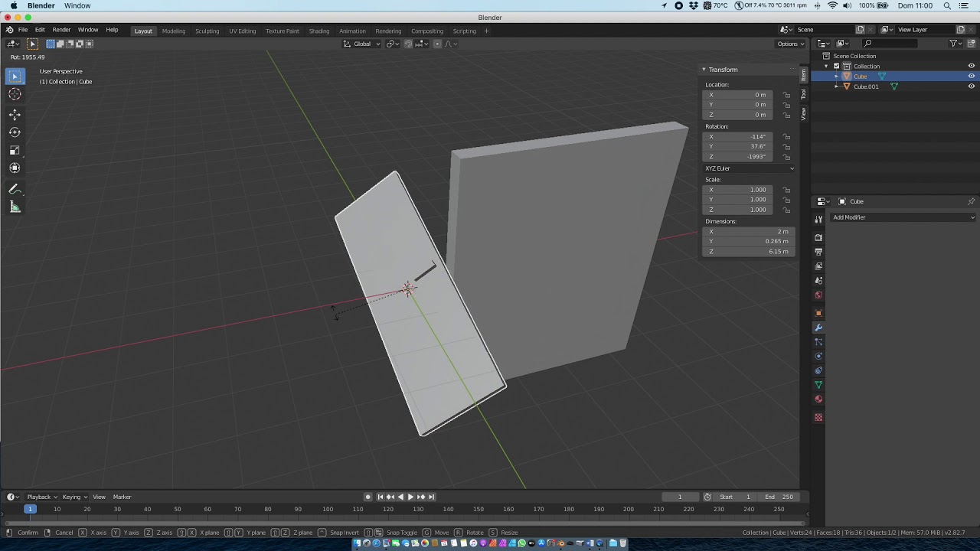Toggle visibility of Collection in outliner
The width and height of the screenshot is (980, 551).
(971, 66)
